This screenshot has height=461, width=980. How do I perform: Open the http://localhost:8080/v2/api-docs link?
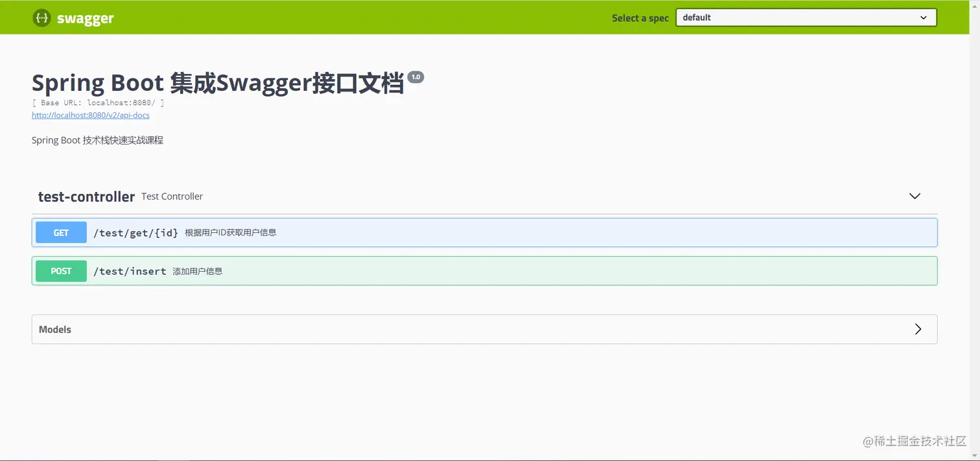pos(91,115)
